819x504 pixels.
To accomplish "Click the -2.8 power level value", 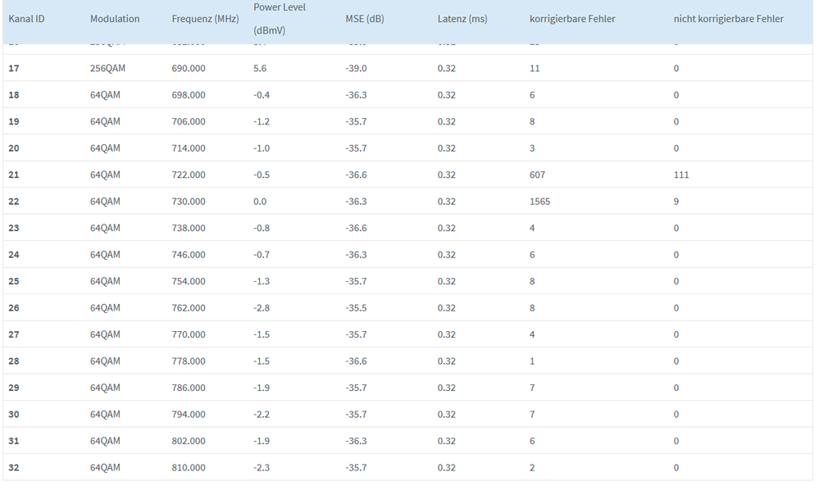I will pyautogui.click(x=262, y=308).
